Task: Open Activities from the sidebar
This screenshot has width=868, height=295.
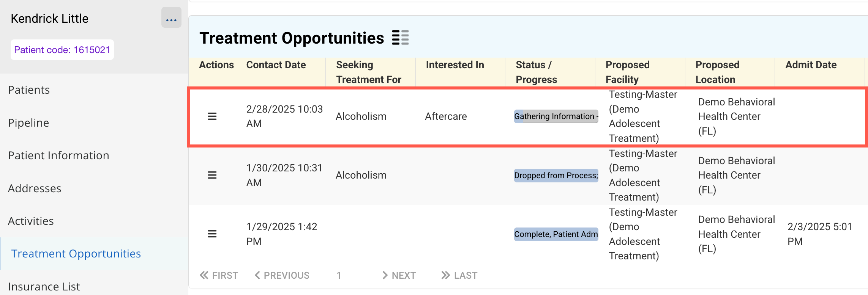Action: 31,221
